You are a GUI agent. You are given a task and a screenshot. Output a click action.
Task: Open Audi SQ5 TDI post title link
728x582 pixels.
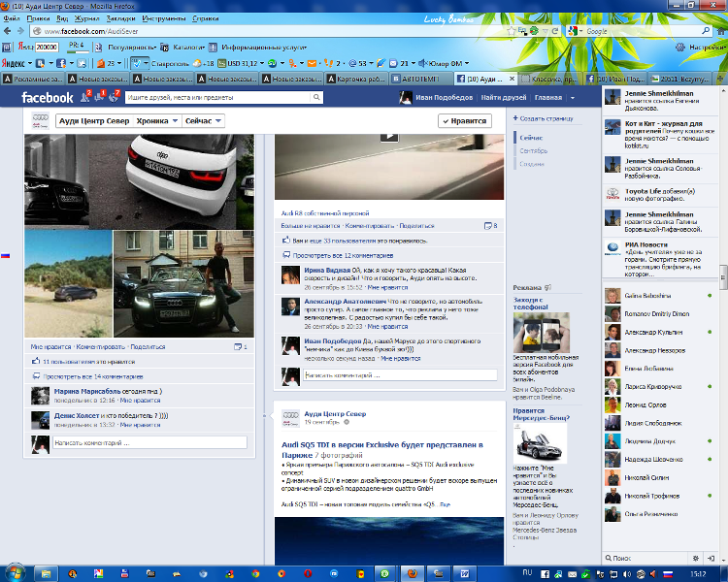(x=381, y=450)
